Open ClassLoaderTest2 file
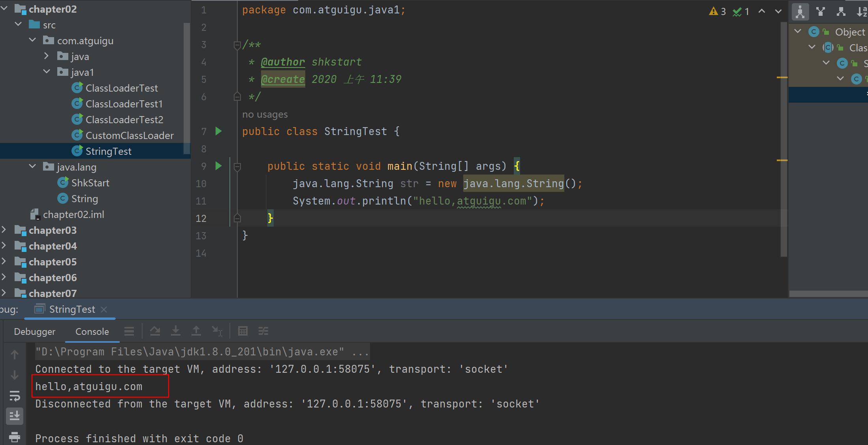The image size is (868, 445). pos(124,120)
